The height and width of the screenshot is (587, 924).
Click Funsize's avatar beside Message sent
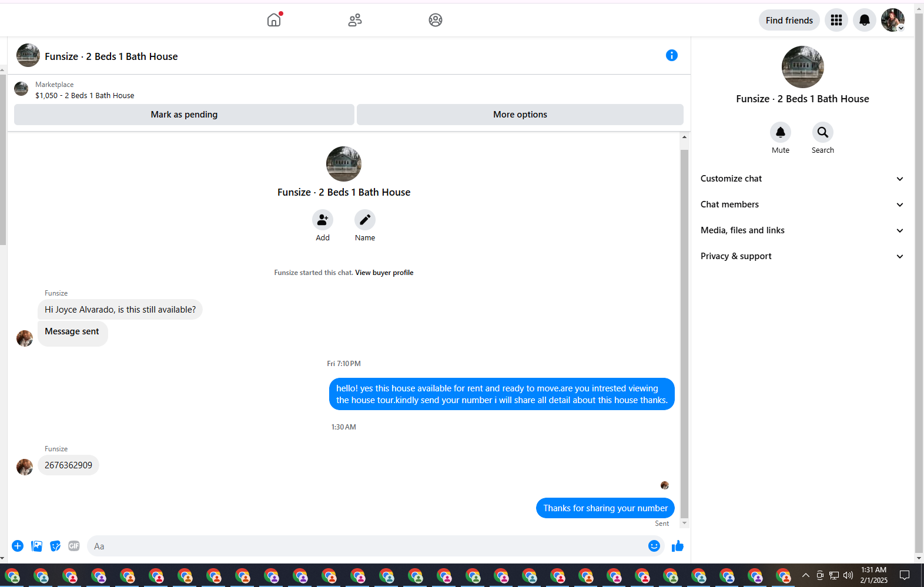pyautogui.click(x=25, y=338)
